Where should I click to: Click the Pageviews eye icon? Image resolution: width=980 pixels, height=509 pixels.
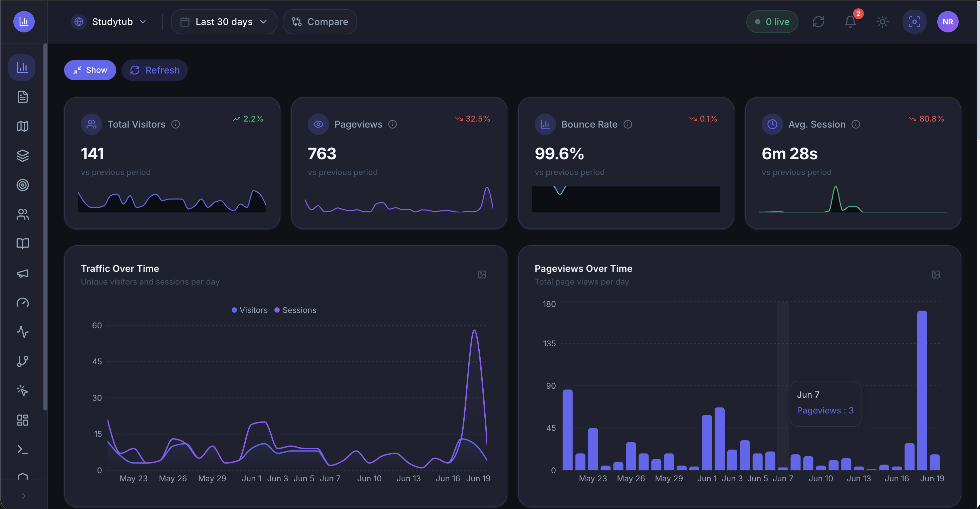click(x=318, y=124)
